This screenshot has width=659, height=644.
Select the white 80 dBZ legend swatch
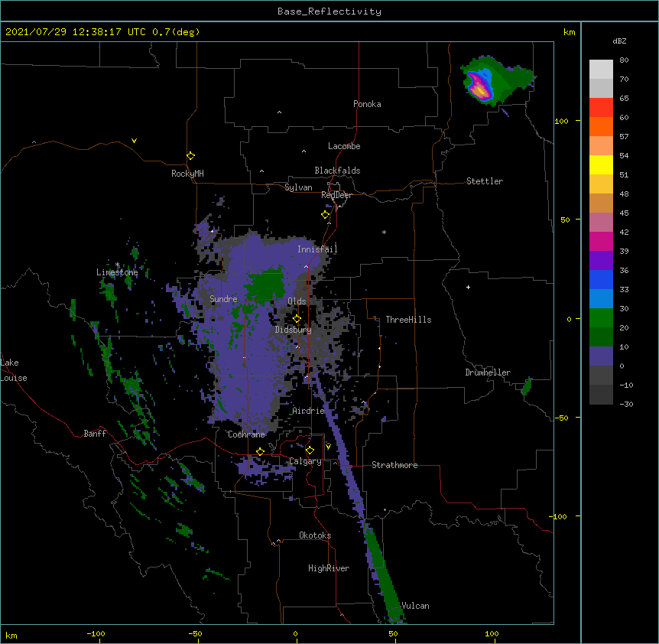601,69
